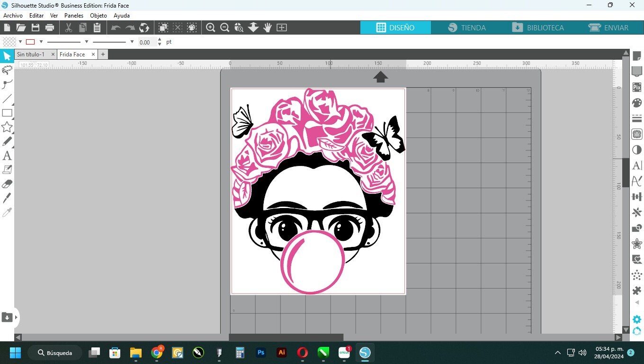Switch to the Sin título-1 document tab

click(31, 54)
